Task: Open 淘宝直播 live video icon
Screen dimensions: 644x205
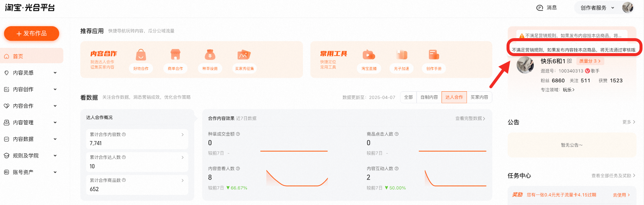Action: (369, 55)
